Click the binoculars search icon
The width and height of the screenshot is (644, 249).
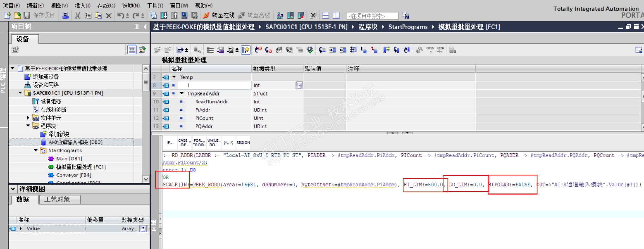point(406,16)
